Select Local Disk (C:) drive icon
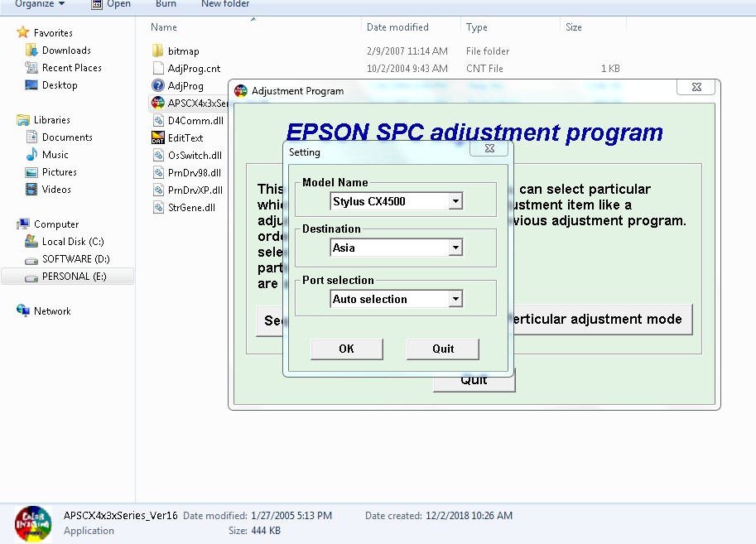Image resolution: width=756 pixels, height=544 pixels. pyautogui.click(x=31, y=241)
